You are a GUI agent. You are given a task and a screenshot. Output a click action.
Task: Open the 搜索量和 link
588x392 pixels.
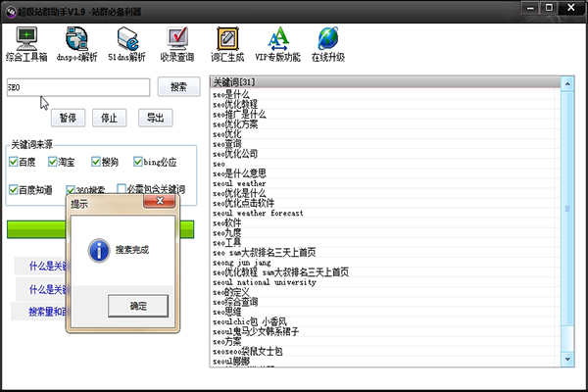coord(48,312)
